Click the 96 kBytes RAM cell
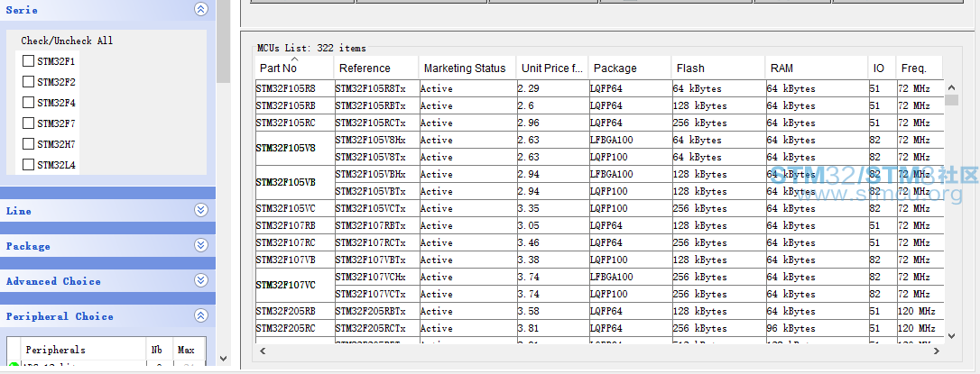 click(817, 328)
